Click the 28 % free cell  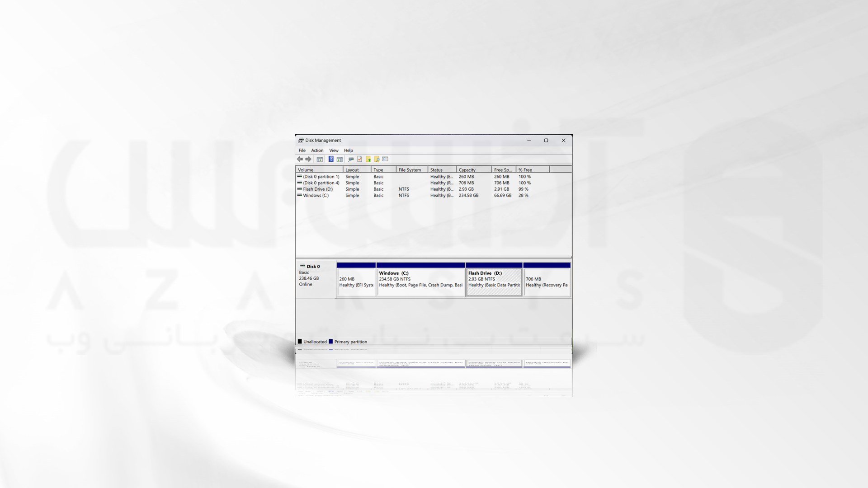524,196
